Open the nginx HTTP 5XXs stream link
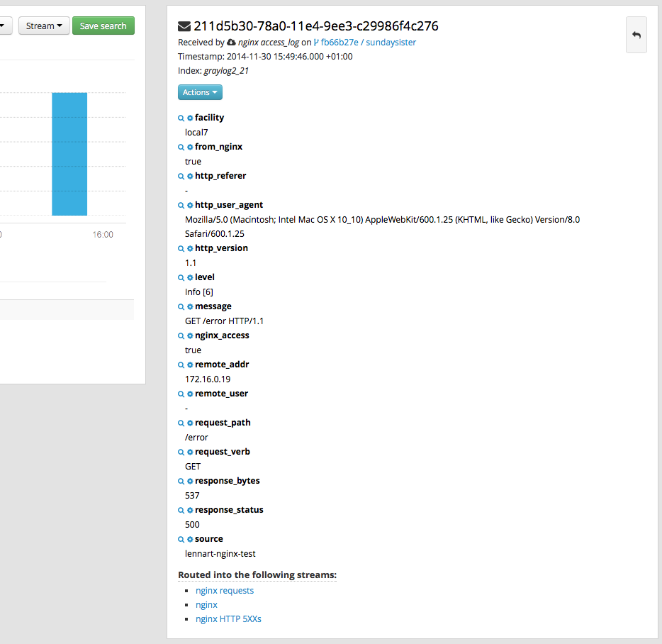 [x=228, y=619]
